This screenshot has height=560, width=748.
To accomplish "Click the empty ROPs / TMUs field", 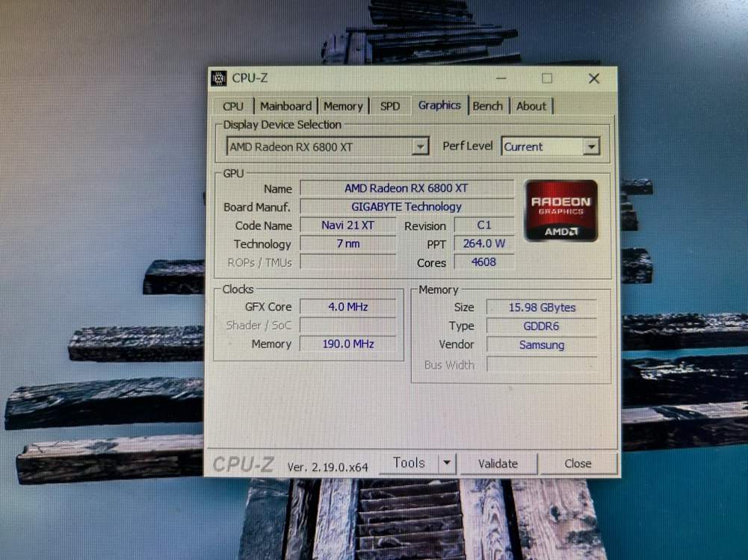I will point(347,262).
